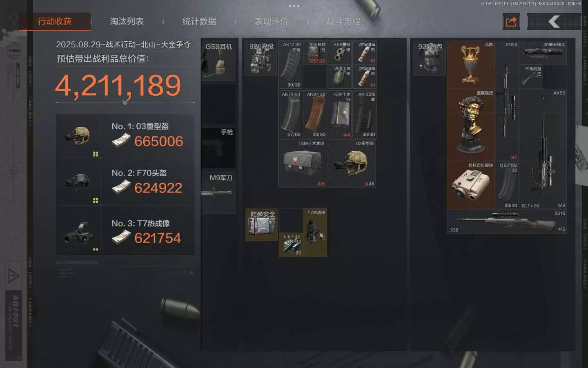588x368 pixels.
Task: Click the No. 1: 03重型盔 ranking entry
Action: 125,136
